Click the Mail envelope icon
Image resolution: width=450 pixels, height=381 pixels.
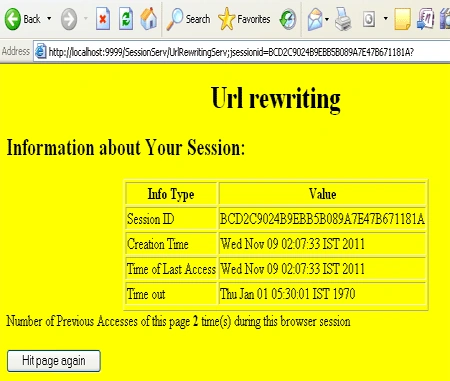[315, 19]
